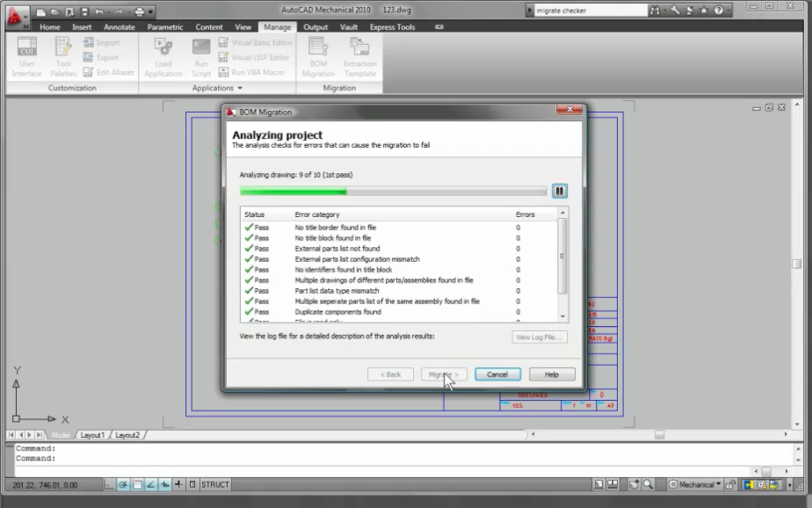This screenshot has width=812, height=508.
Task: Click the Import customization button
Action: coord(102,42)
